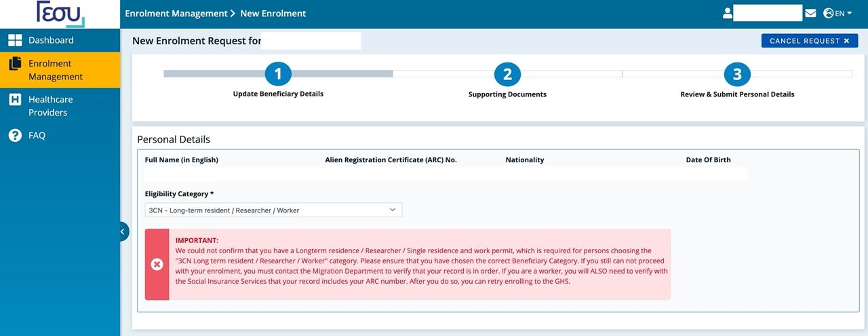868x336 pixels.
Task: Click Enrolment Management breadcrumb link
Action: [x=176, y=14]
